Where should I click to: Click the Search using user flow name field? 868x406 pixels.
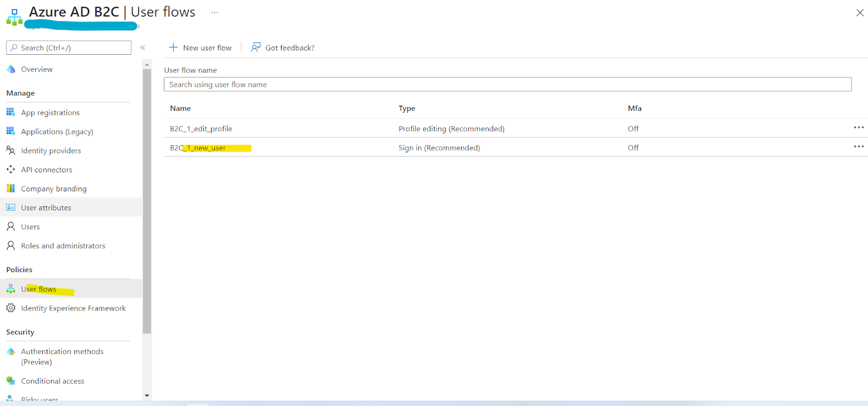tap(508, 84)
